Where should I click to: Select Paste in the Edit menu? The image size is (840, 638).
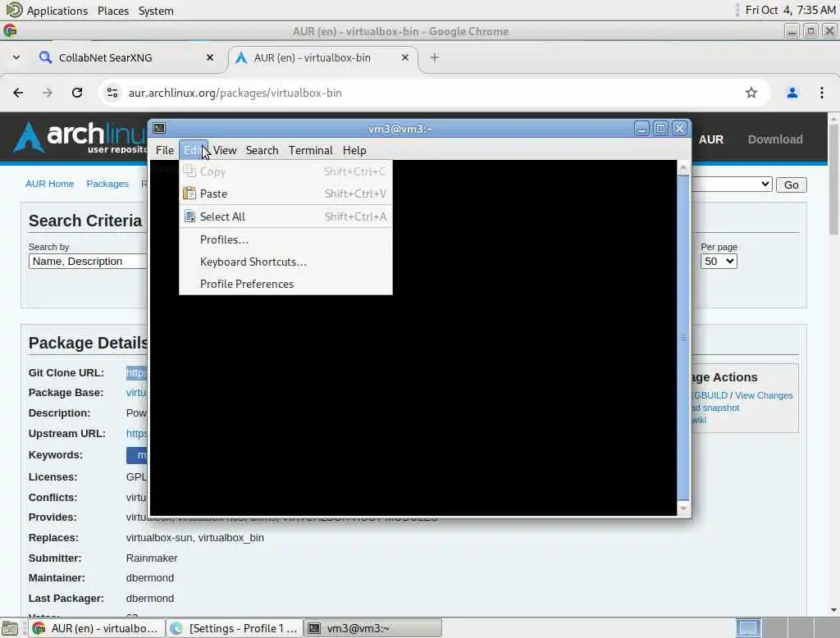click(285, 194)
